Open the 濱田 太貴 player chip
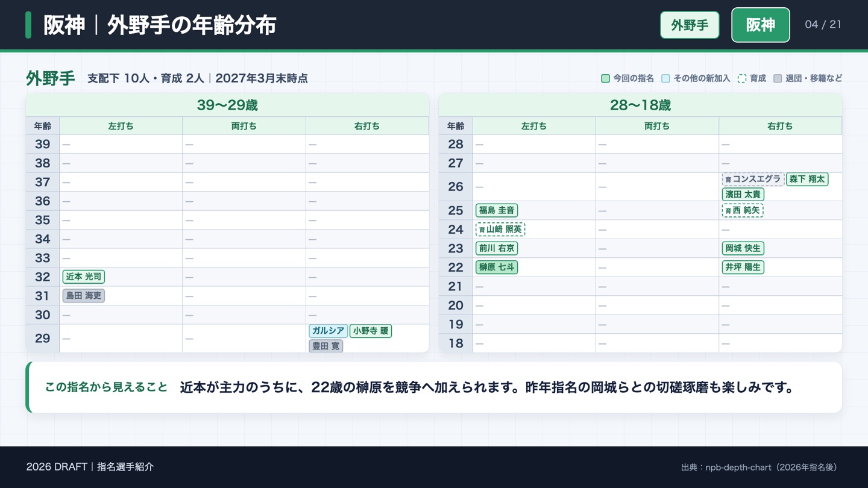 tap(743, 194)
